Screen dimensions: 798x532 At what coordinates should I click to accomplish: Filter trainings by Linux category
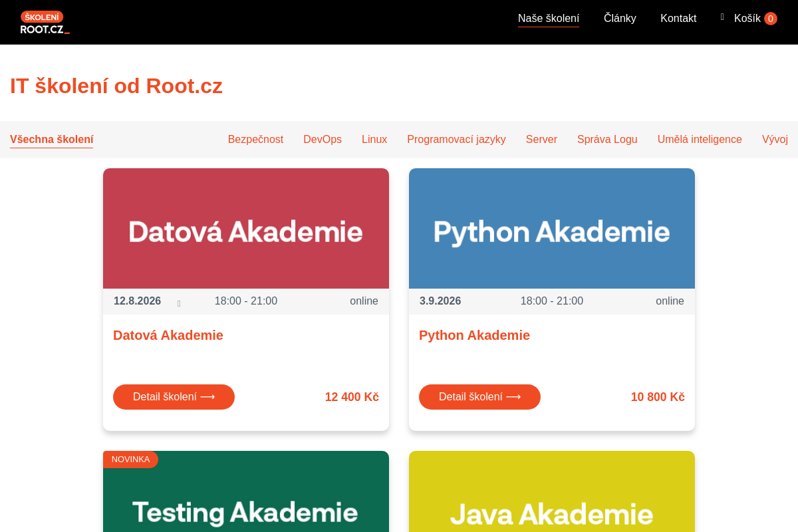point(374,140)
